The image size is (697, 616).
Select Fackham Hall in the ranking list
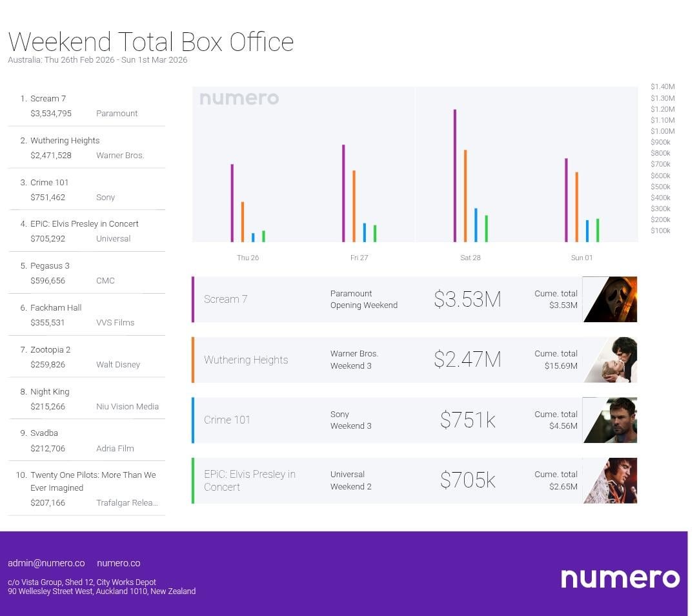56,308
